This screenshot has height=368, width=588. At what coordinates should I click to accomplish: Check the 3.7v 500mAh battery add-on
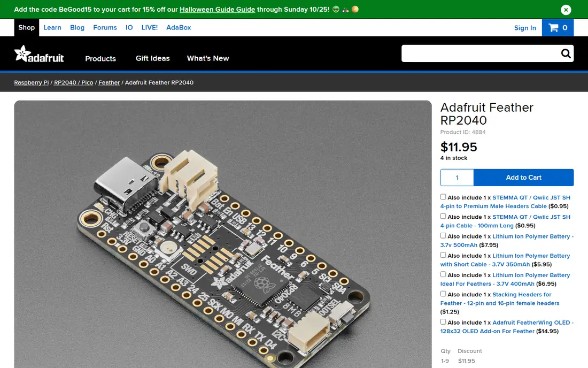point(443,236)
